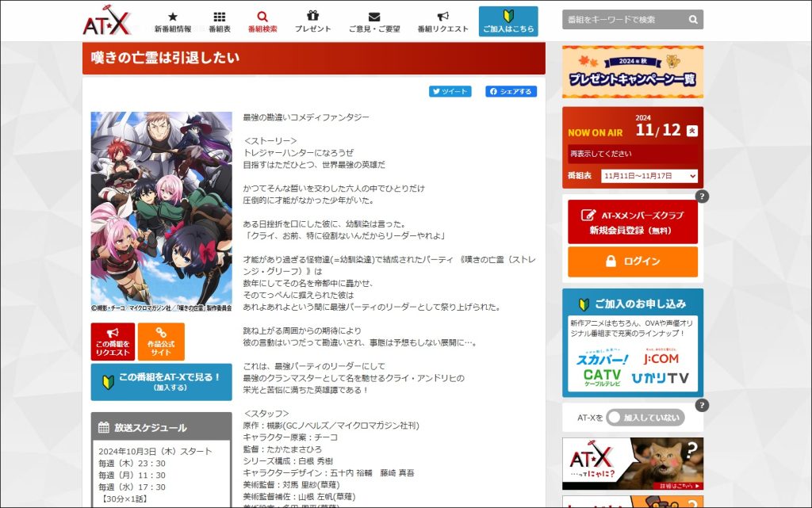Click help question mark above member registration

pos(702,197)
